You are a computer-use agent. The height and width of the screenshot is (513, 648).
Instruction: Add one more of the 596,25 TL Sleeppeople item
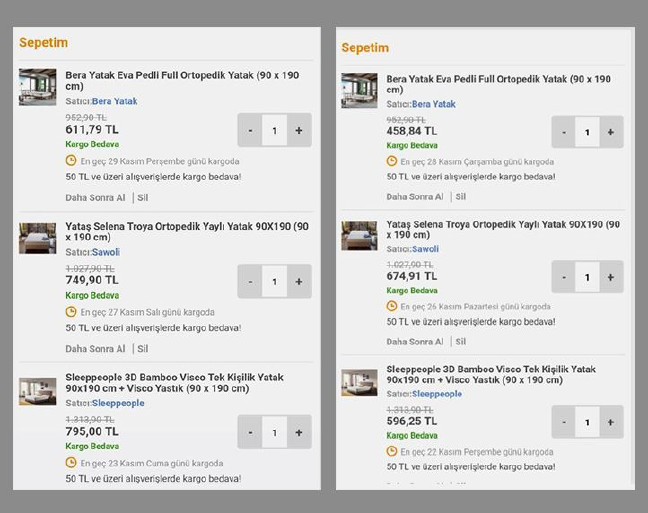(610, 422)
